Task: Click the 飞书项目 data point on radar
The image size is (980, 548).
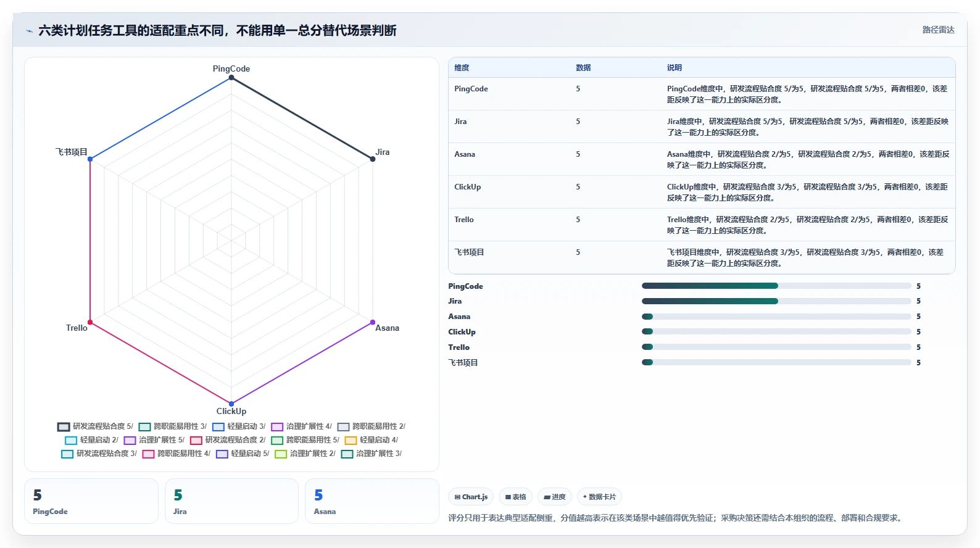Action: (90, 159)
